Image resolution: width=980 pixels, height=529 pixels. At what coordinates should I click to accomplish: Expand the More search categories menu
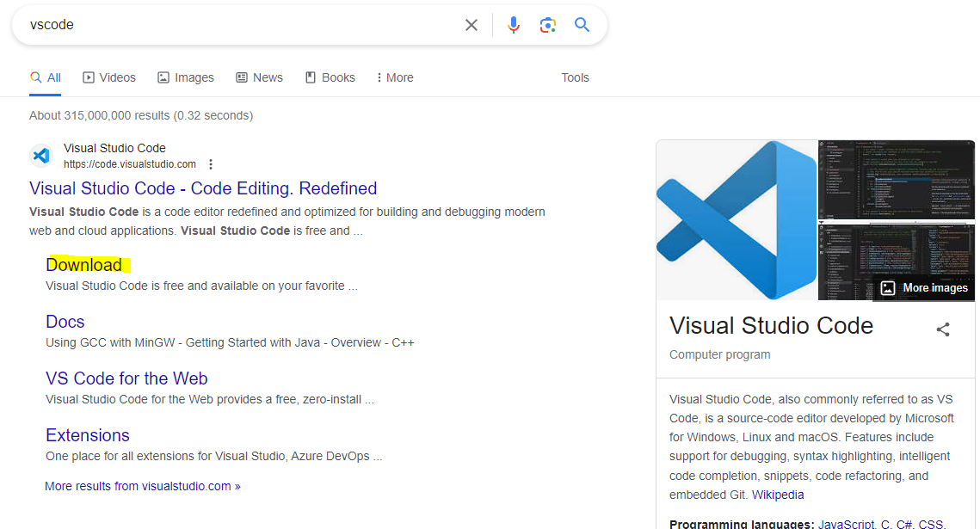pyautogui.click(x=395, y=77)
